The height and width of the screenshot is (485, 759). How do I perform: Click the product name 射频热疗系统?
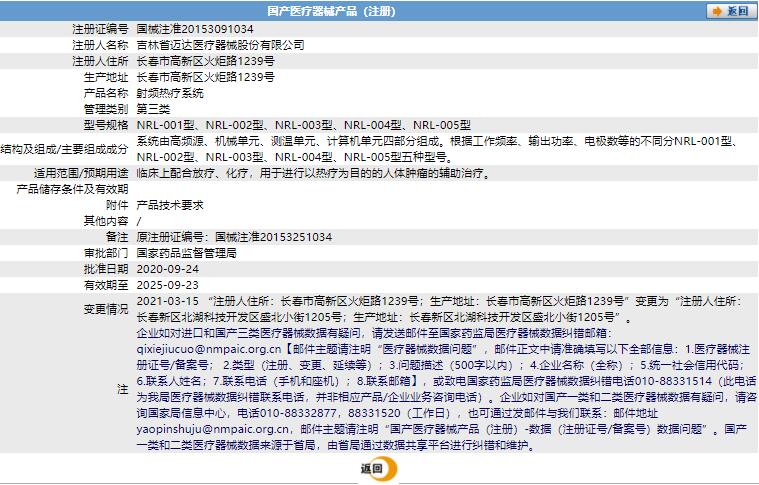[169, 92]
